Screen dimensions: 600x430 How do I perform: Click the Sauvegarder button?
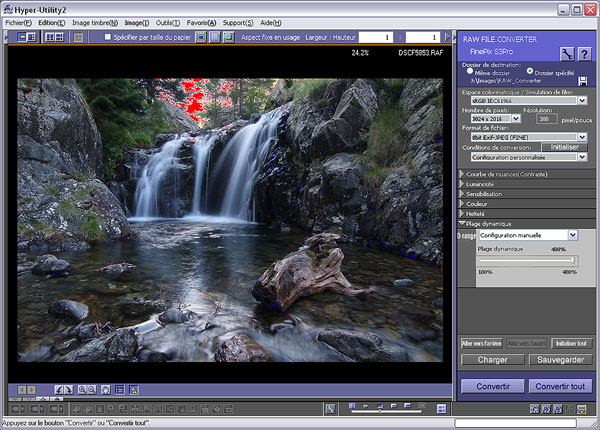pos(560,359)
